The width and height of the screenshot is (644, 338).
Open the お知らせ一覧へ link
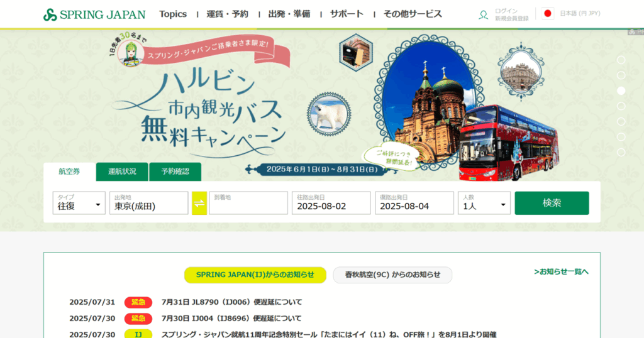[561, 271]
